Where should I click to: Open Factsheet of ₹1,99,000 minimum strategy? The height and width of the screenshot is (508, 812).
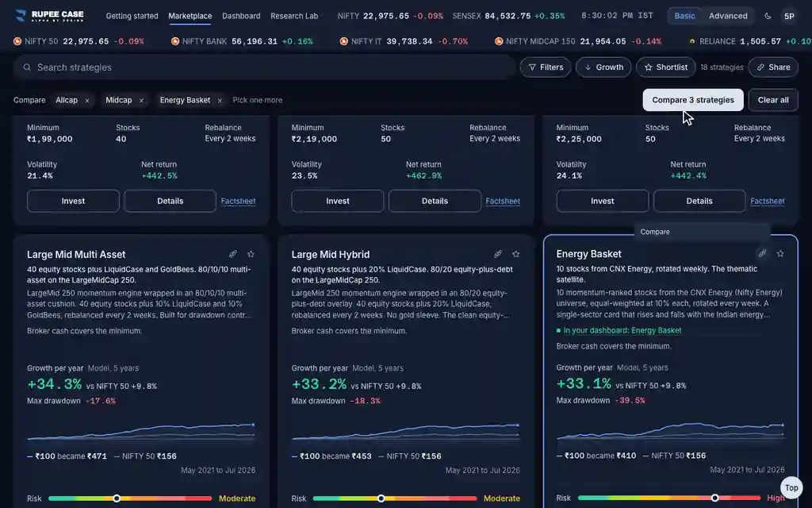tap(238, 201)
